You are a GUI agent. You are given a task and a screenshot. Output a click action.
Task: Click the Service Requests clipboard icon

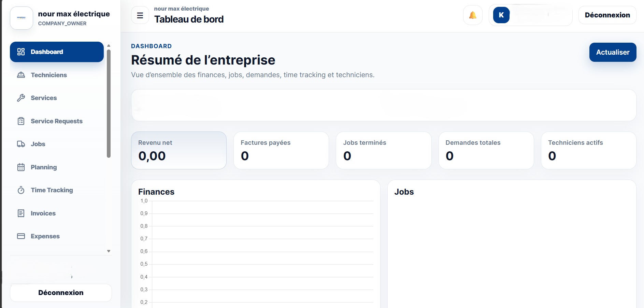(21, 121)
